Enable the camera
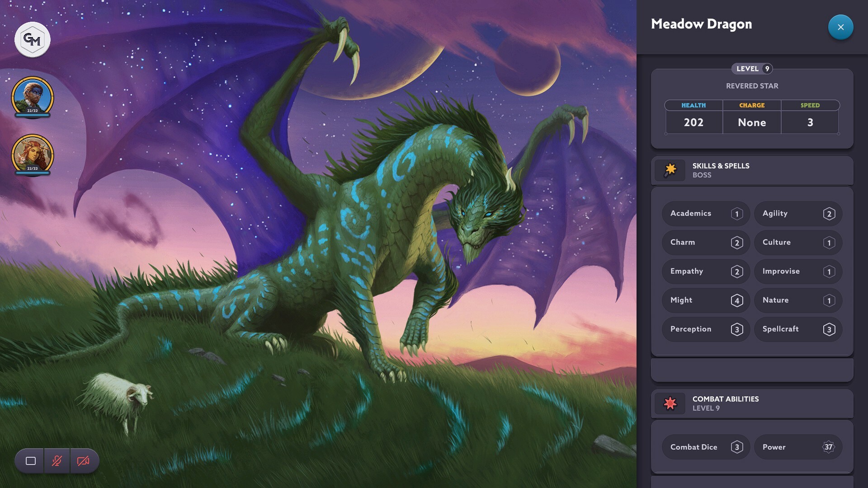Viewport: 868px width, 488px height. [84, 461]
